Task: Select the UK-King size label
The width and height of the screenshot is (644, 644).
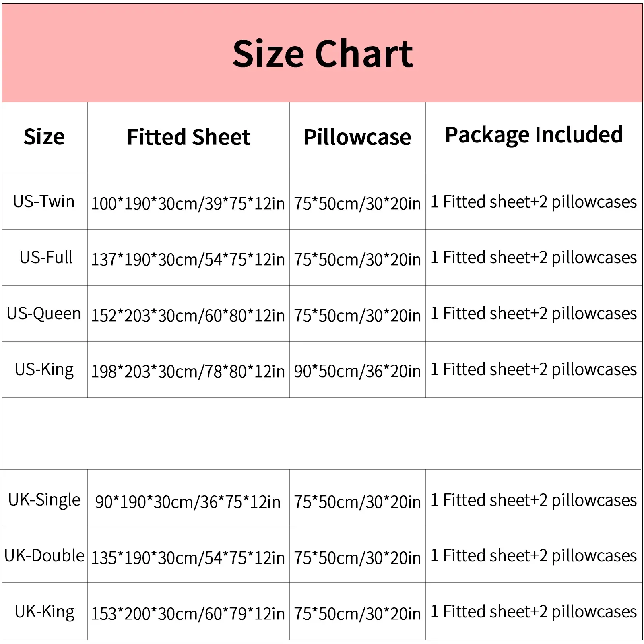Action: (44, 612)
